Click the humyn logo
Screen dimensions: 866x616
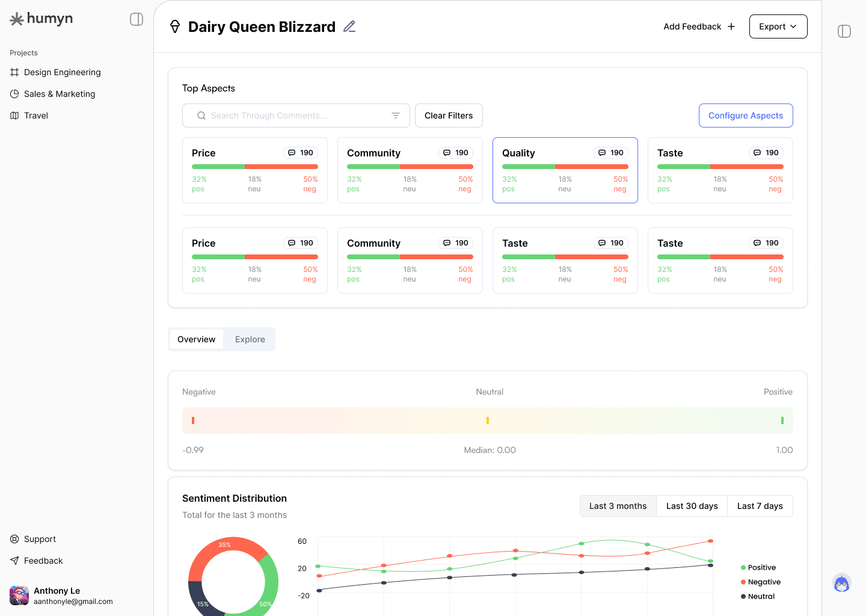[x=41, y=19]
